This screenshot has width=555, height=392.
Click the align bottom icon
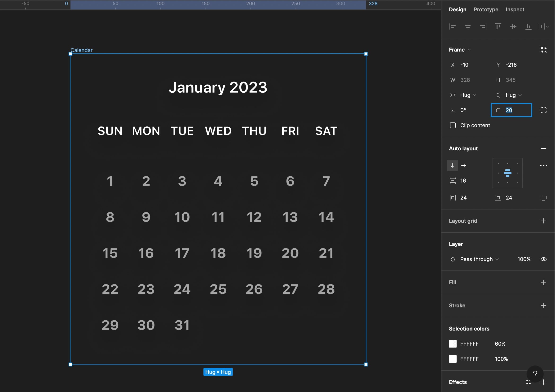click(x=528, y=26)
